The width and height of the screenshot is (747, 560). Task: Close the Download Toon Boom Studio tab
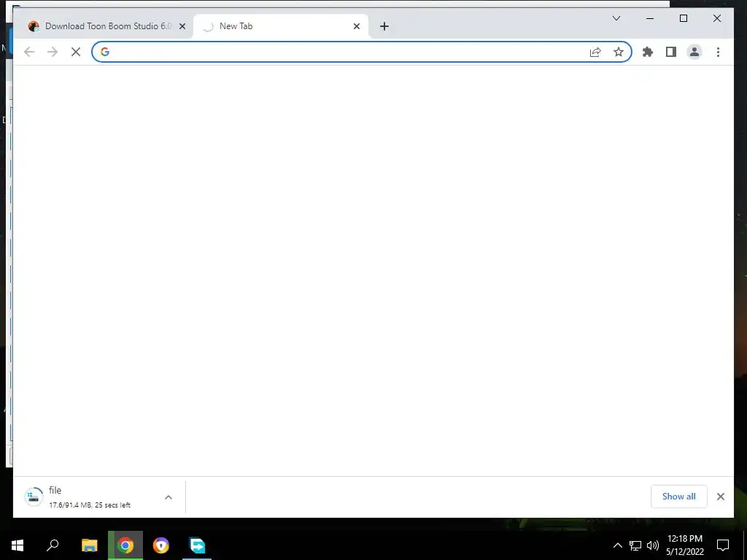(x=182, y=26)
